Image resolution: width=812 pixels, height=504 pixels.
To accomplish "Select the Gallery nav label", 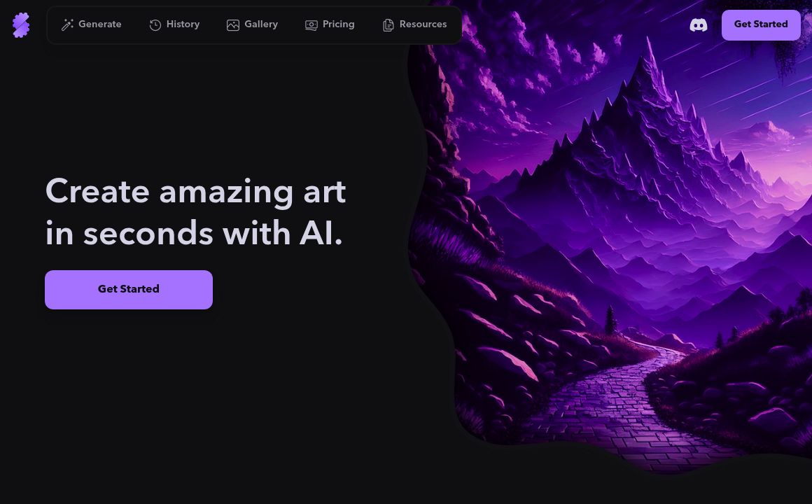I will click(x=261, y=24).
